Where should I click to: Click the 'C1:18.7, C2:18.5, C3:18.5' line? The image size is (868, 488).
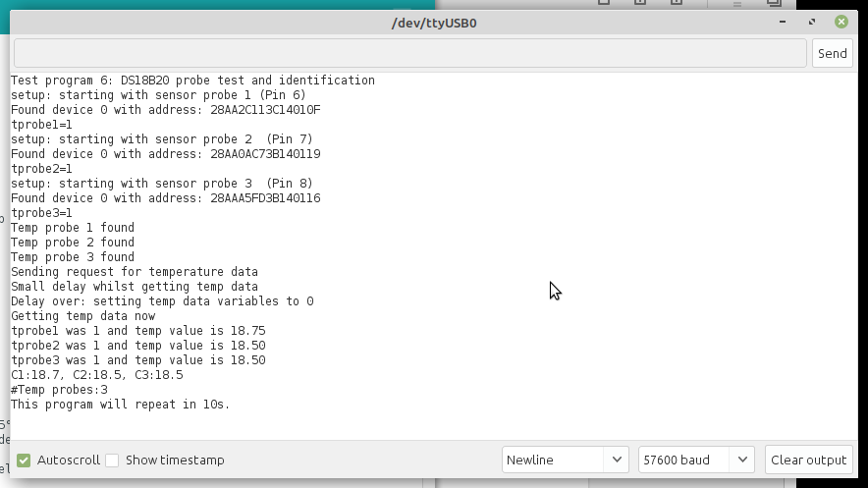[97, 375]
